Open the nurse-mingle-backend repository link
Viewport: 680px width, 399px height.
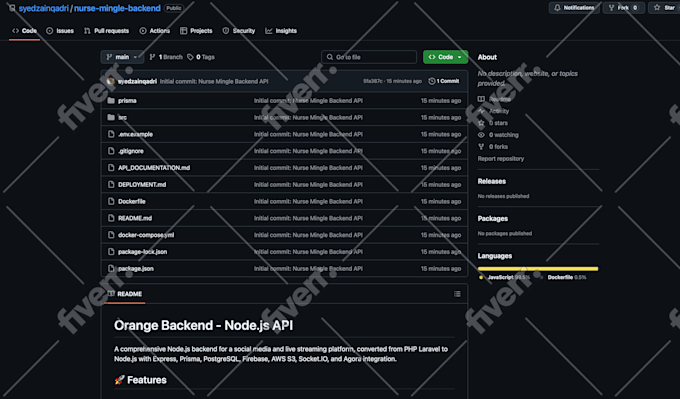[x=117, y=8]
